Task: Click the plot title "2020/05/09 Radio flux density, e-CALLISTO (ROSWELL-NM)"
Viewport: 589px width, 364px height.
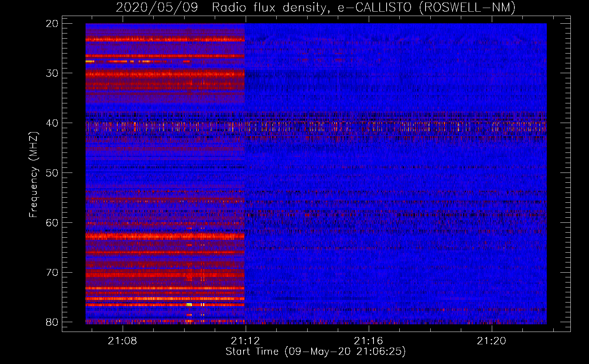Action: 316,7
